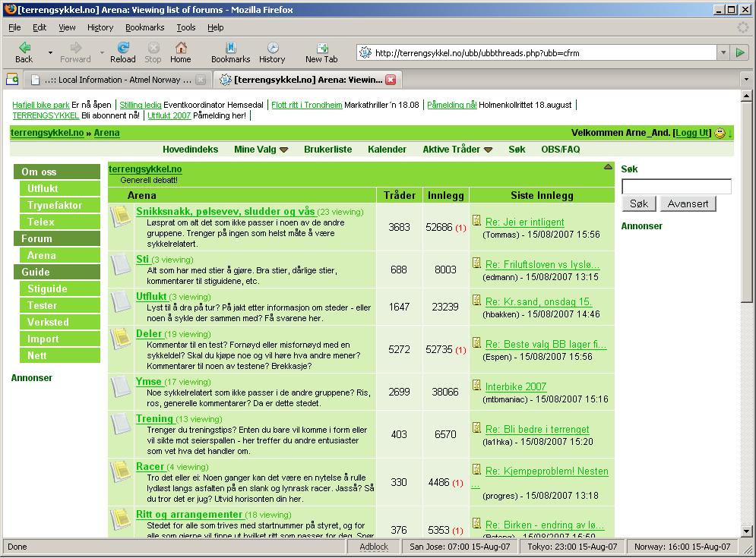Click the Søk search button in sidebar
Image resolution: width=756 pixels, height=558 pixels.
coord(639,203)
